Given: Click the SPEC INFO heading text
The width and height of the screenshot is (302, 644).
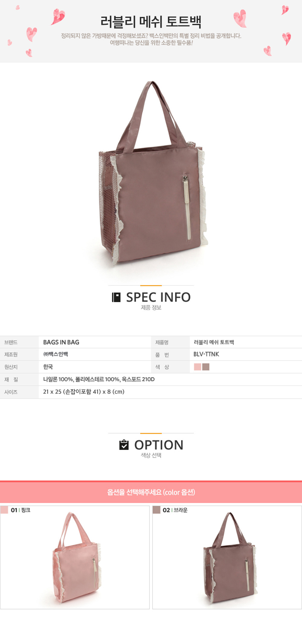Looking at the screenshot, I should click(158, 297).
